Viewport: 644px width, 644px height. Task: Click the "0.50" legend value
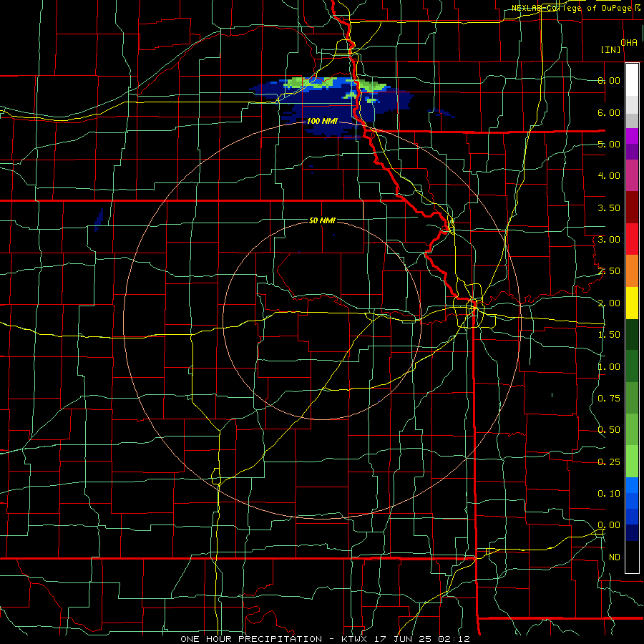click(609, 430)
